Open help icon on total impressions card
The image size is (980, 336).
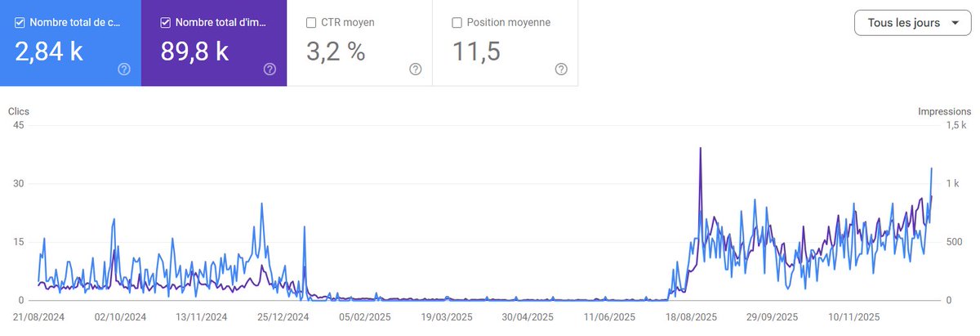(x=269, y=69)
